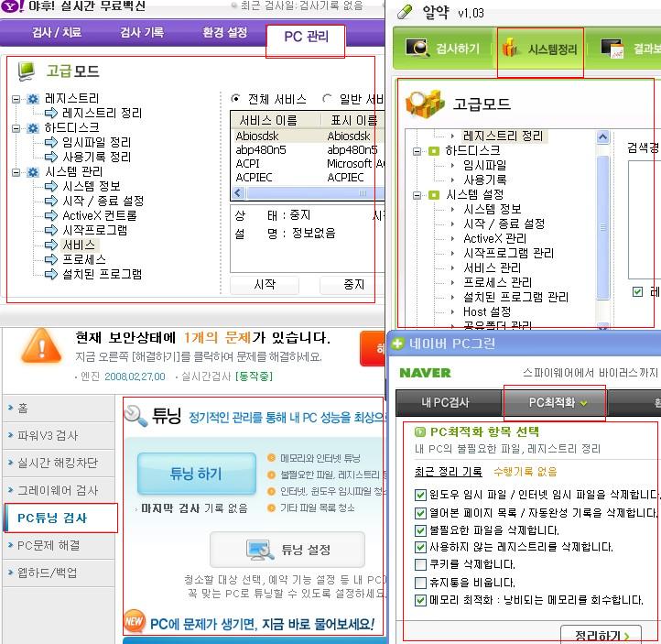This screenshot has height=644, width=661.
Task: Click arrow icon beside 프로세스
Action: pos(51,259)
